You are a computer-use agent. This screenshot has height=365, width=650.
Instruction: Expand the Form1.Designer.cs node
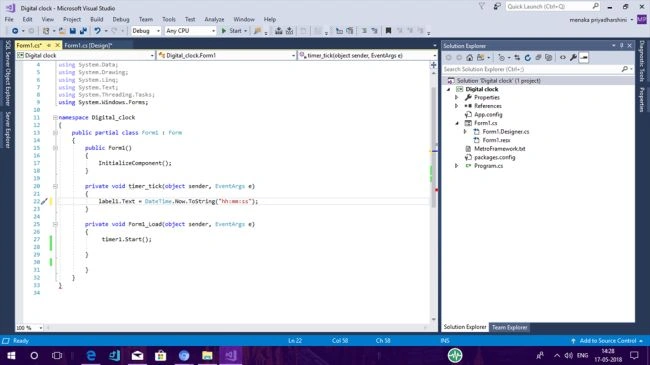[465, 131]
